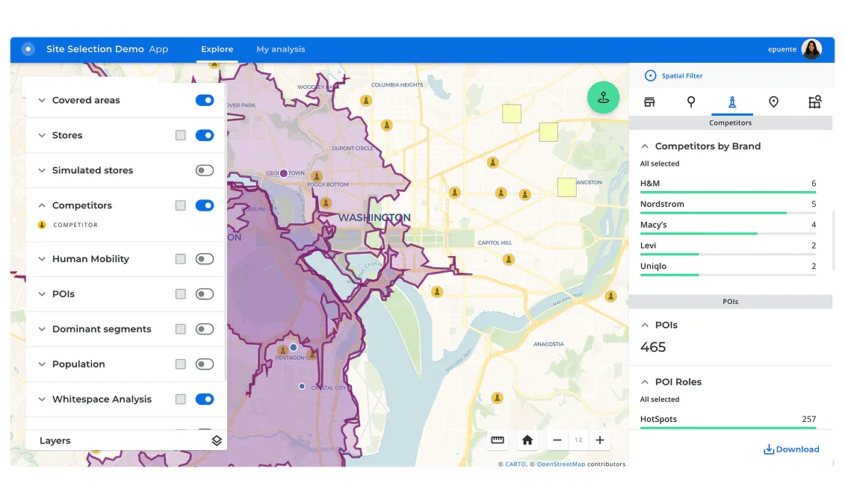
Task: Select the ruler measurement tool on the map
Action: pyautogui.click(x=498, y=440)
